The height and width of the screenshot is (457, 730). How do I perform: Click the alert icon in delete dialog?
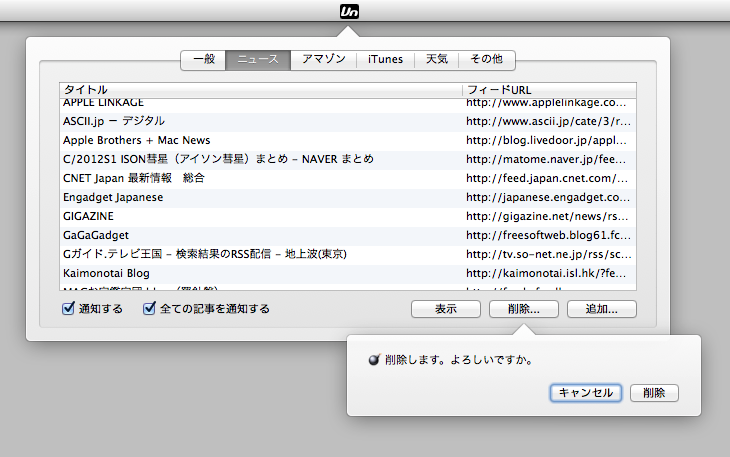[x=374, y=359]
